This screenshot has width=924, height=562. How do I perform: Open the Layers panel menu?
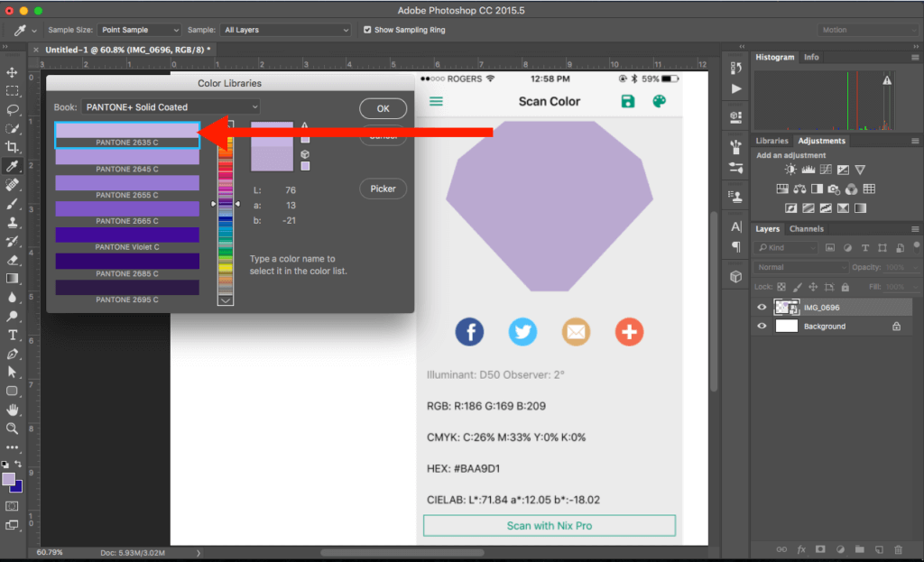click(x=915, y=229)
